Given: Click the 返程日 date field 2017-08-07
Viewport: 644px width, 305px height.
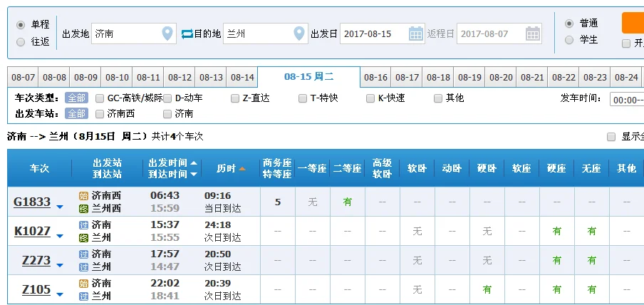Looking at the screenshot, I should point(499,33).
